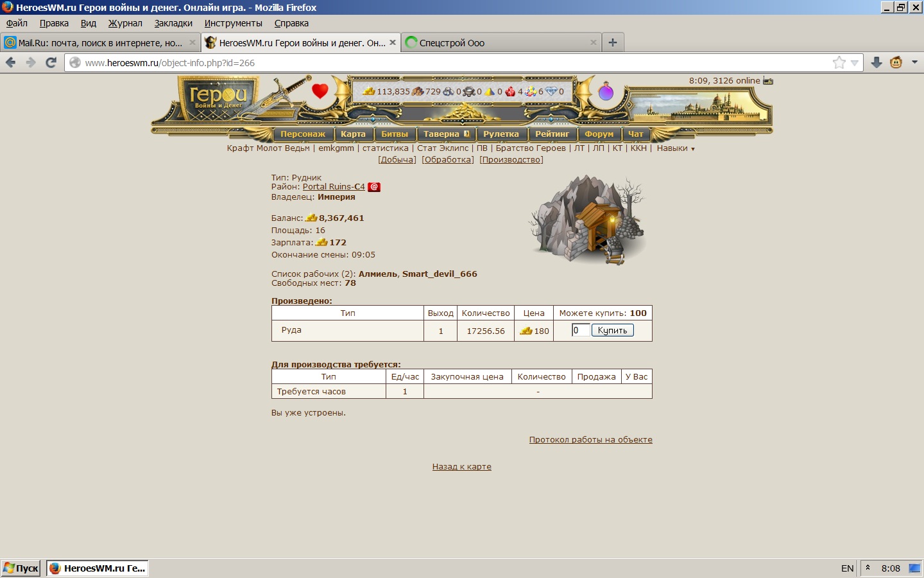Screen dimensions: 924x578
Task: Open the Протокол работы на объекте link
Action: pyautogui.click(x=591, y=440)
